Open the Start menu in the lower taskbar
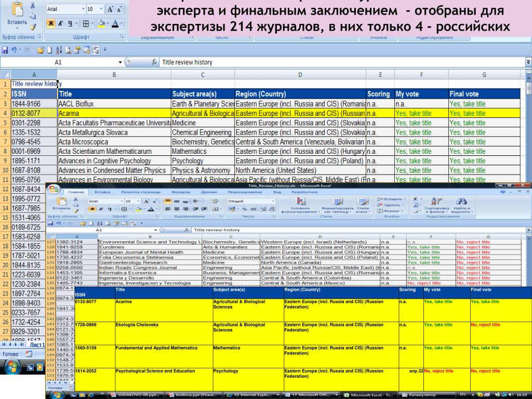The width and height of the screenshot is (532, 399). pos(57,395)
